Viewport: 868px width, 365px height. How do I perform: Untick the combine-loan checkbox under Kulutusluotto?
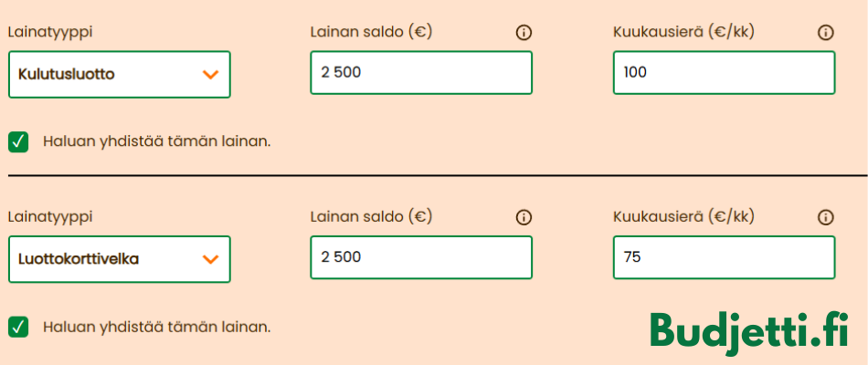point(18,141)
